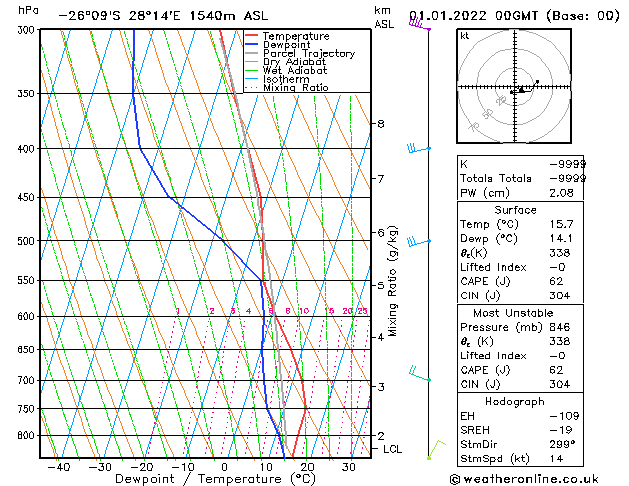Click the 'km ASL' axis label
The height and width of the screenshot is (486, 629).
384,17
